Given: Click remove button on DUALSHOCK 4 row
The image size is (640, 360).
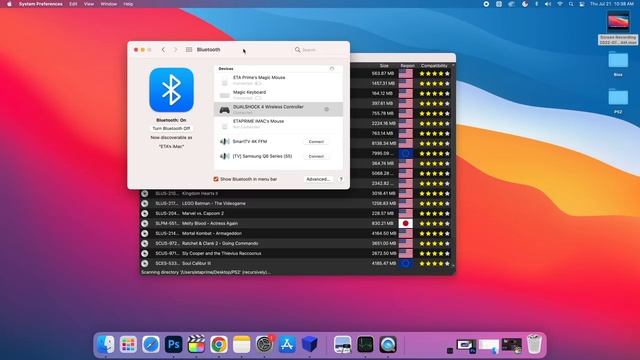Looking at the screenshot, I should tap(327, 109).
